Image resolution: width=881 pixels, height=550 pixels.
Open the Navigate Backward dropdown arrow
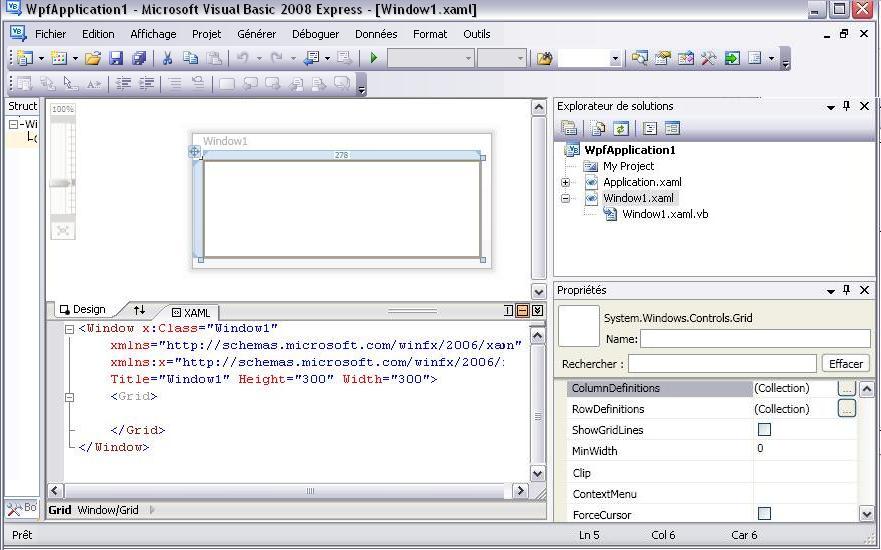[x=327, y=58]
